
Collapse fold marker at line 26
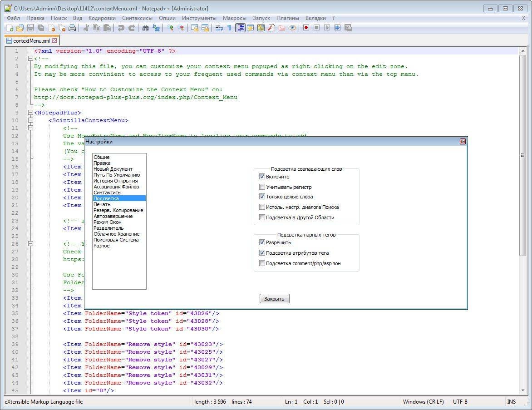point(30,244)
